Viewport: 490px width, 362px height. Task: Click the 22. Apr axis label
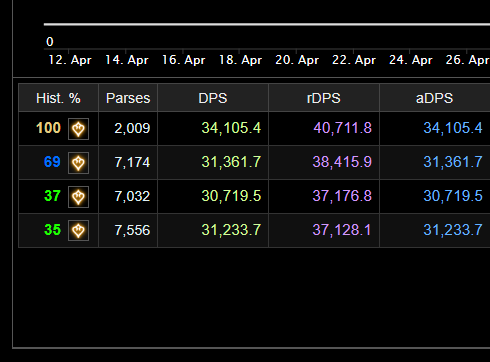354,60
